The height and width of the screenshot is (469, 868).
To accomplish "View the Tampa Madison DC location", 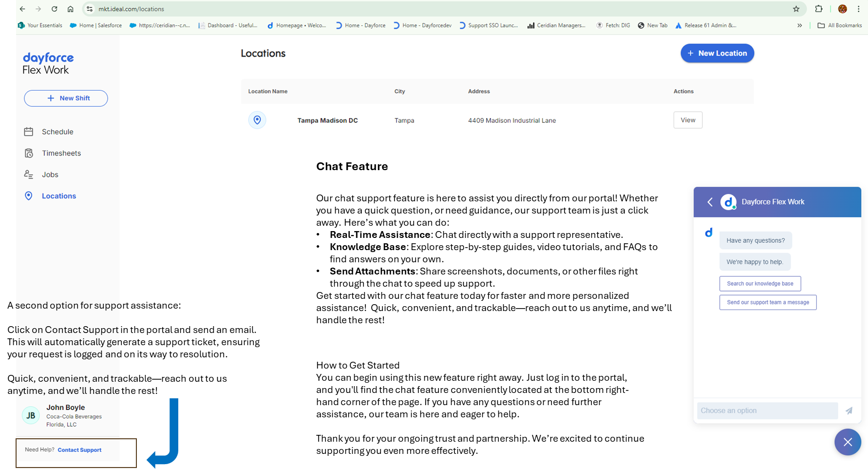I will click(688, 120).
